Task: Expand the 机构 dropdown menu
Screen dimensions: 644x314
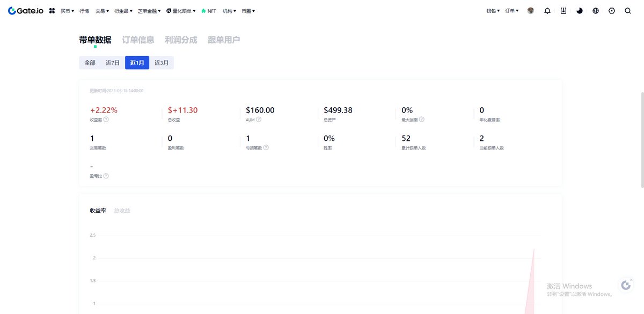Action: click(230, 11)
